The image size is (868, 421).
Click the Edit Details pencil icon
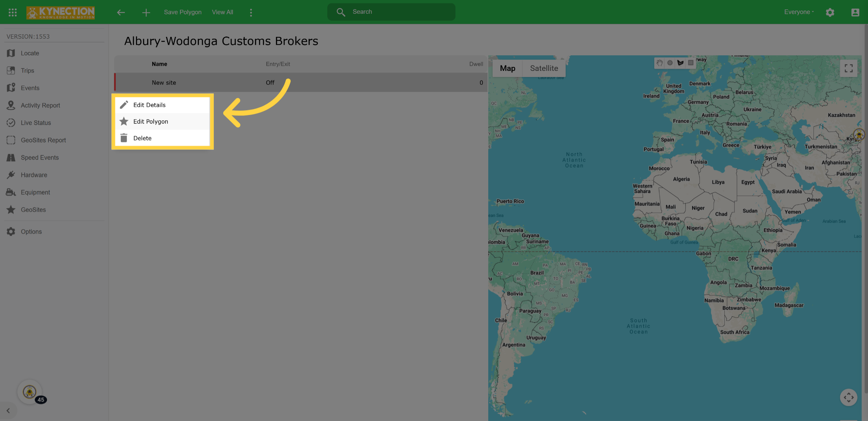124,105
